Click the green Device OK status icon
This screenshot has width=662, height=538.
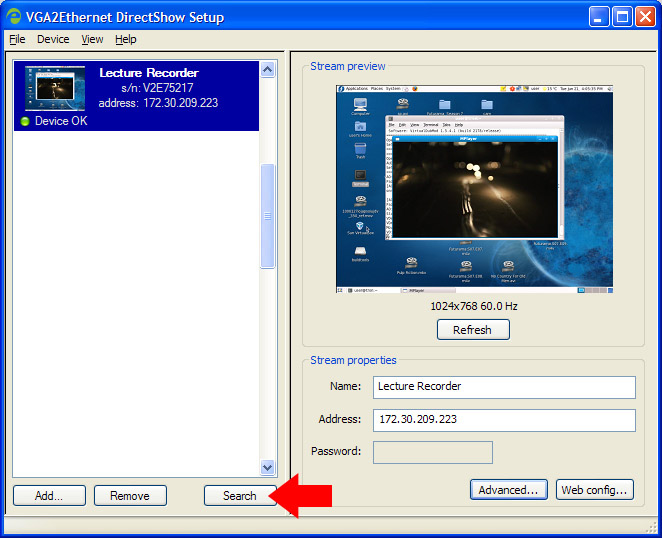(x=25, y=122)
